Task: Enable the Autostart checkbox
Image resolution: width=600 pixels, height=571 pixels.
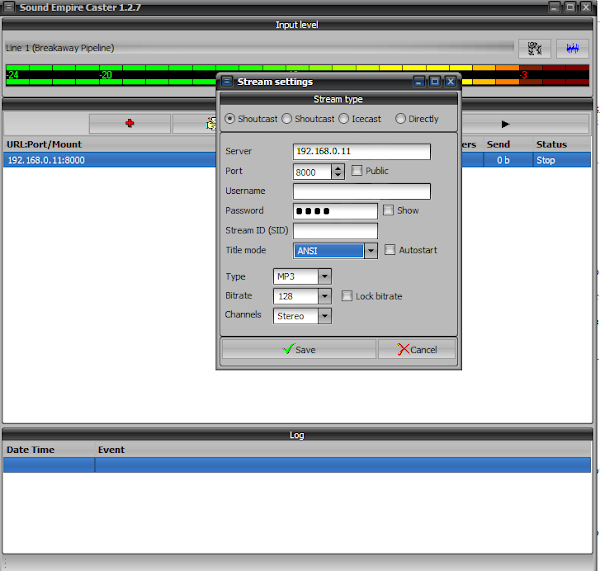Action: click(x=390, y=250)
